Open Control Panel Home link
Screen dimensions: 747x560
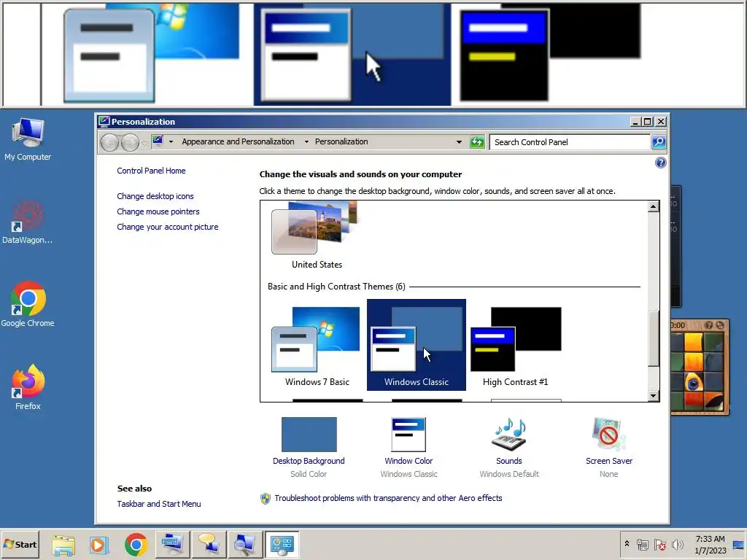(151, 171)
